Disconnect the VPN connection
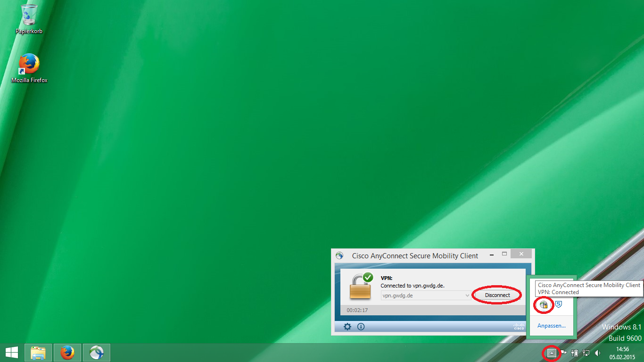The image size is (644, 362). [x=497, y=295]
